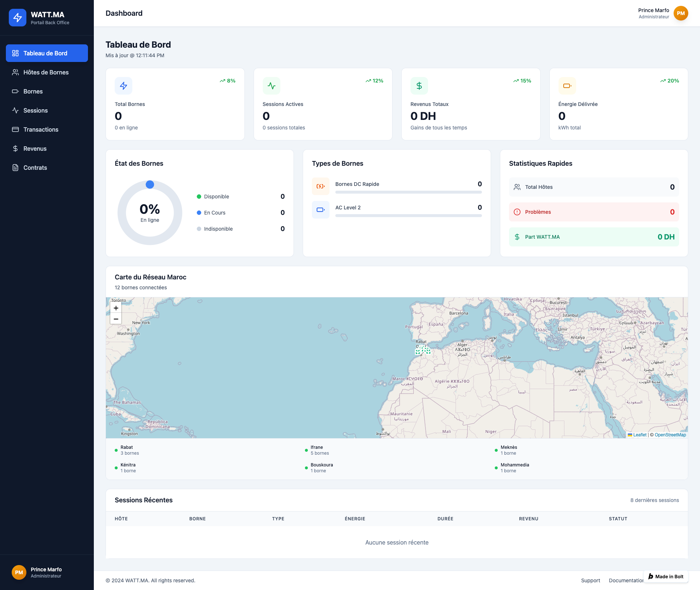
Task: Click the Made in Bolt badge
Action: (666, 576)
